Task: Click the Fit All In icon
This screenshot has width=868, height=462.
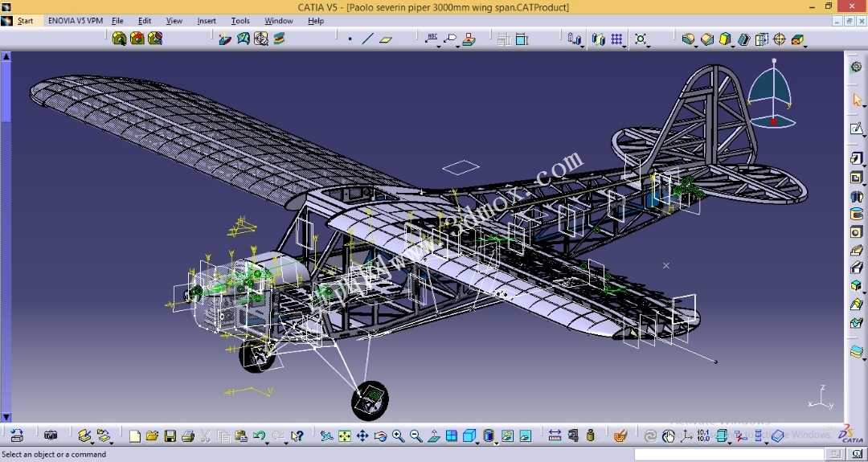Action: click(344, 436)
